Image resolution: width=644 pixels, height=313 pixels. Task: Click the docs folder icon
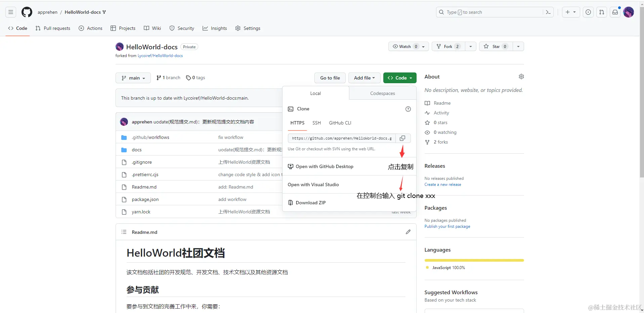click(x=124, y=150)
